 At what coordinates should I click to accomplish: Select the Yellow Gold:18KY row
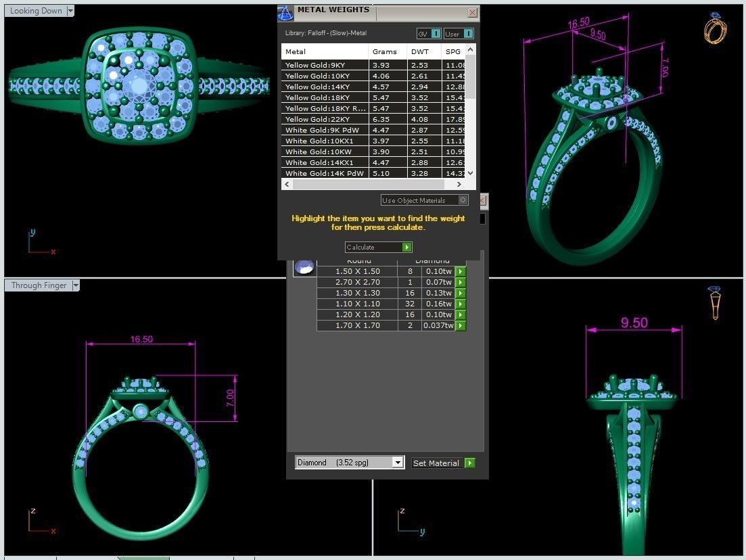click(373, 97)
